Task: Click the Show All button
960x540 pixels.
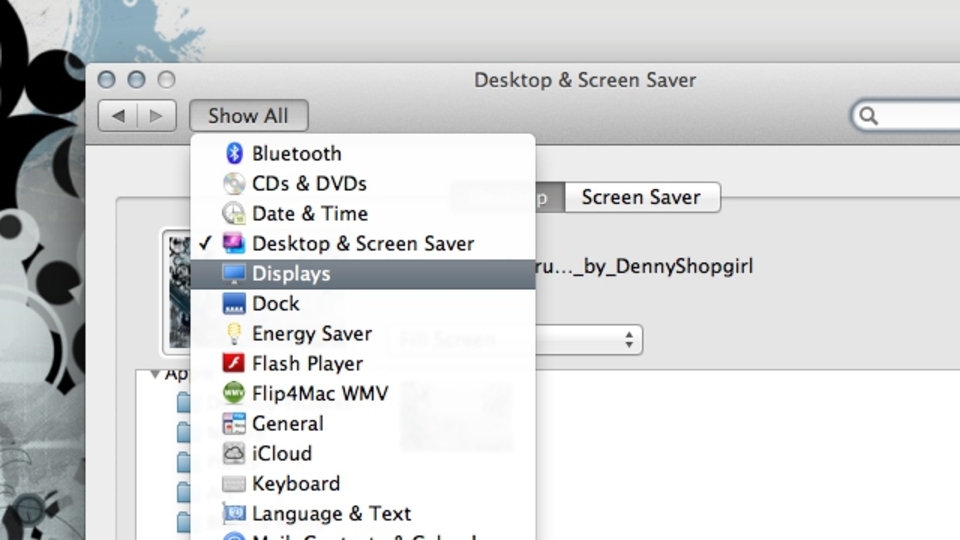Action: coord(249,116)
